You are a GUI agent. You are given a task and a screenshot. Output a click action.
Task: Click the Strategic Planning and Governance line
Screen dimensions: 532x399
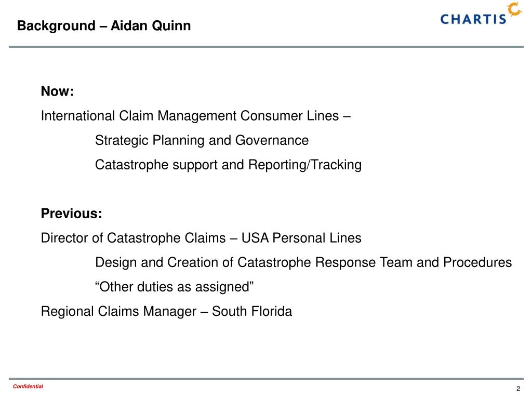tap(202, 140)
